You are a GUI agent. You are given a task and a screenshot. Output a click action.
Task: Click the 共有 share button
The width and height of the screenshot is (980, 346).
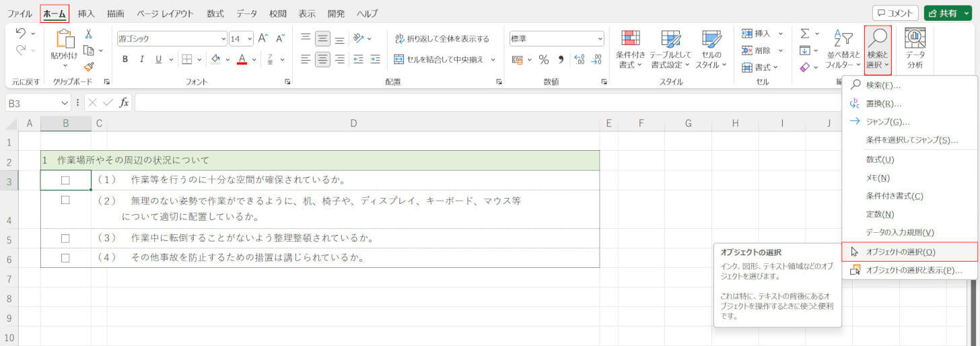click(950, 13)
